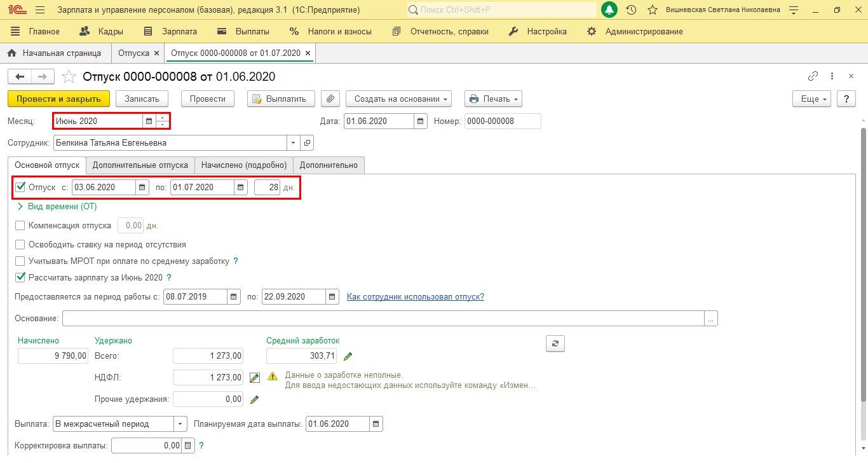Change month with the Месяц spinner
The height and width of the screenshot is (463, 868).
(162, 121)
